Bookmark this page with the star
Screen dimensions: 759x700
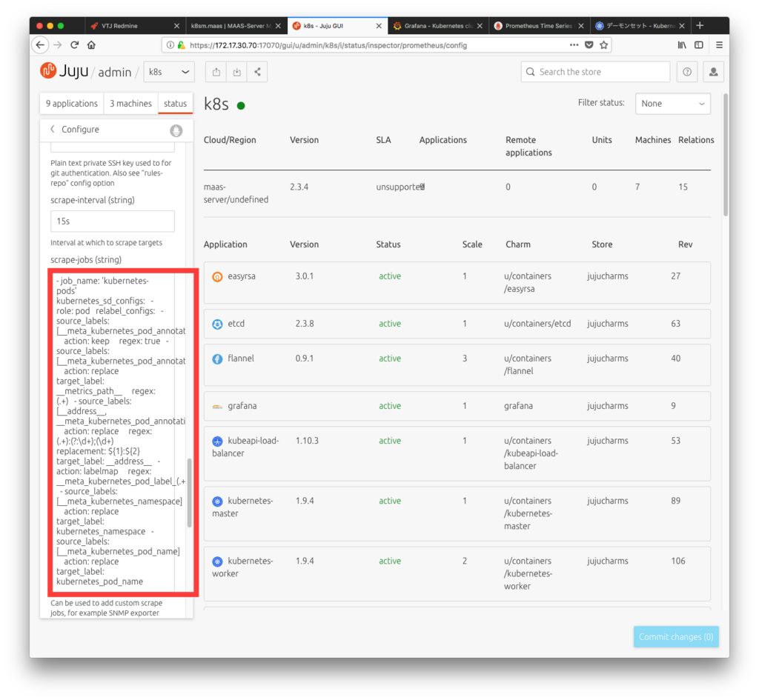tap(603, 45)
